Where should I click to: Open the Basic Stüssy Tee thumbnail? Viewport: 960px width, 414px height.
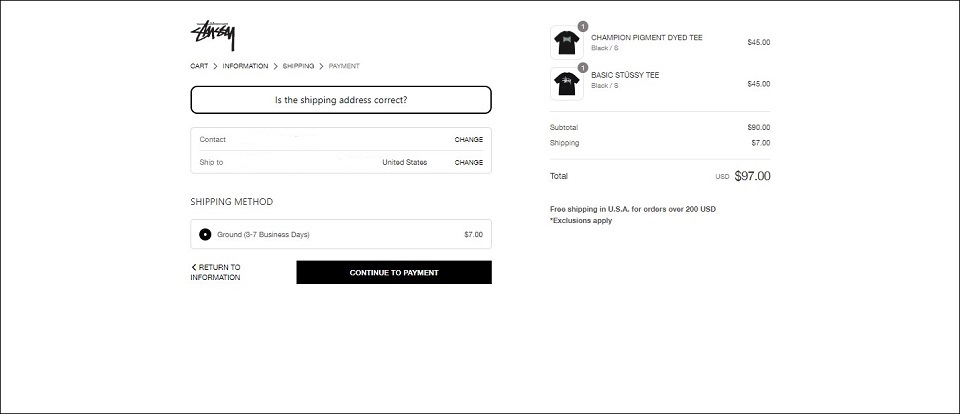[567, 84]
